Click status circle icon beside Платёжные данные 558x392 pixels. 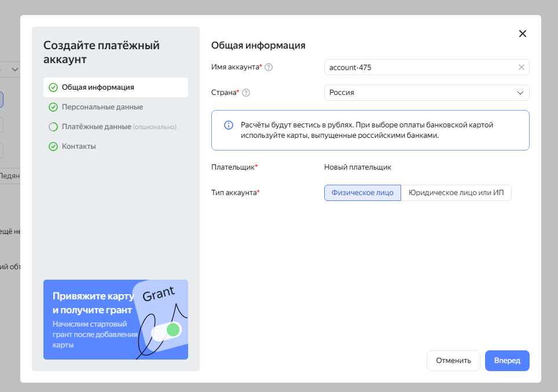53,127
